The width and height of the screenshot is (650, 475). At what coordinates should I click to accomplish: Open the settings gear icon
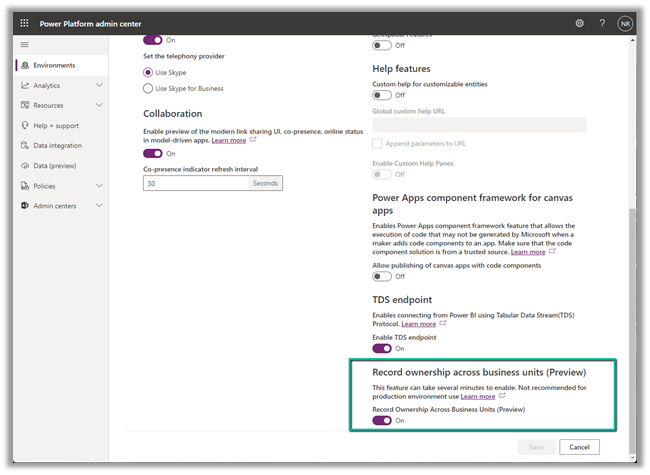579,22
